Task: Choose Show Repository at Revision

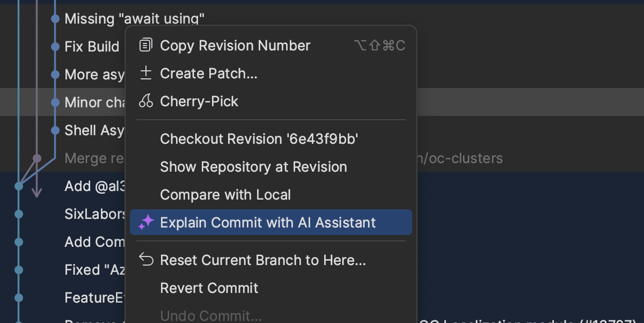Action: click(x=253, y=167)
